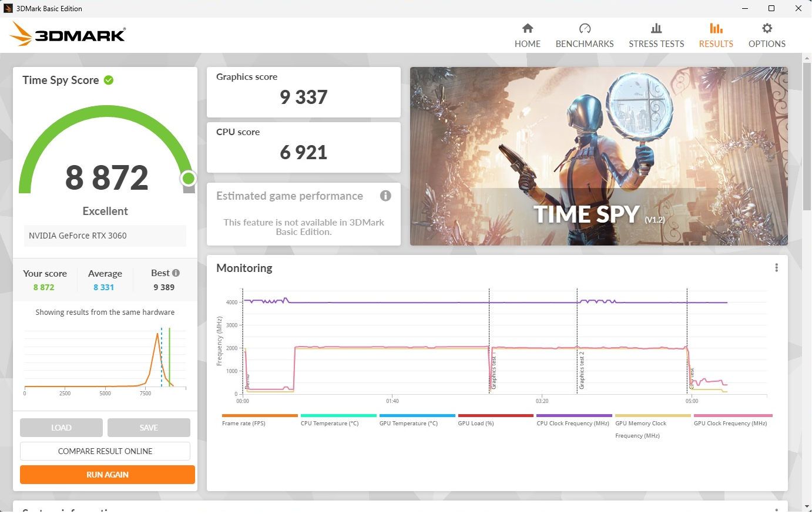Click info icon beside Estimated game performance
Viewport: 812px width, 514px height.
tap(385, 196)
